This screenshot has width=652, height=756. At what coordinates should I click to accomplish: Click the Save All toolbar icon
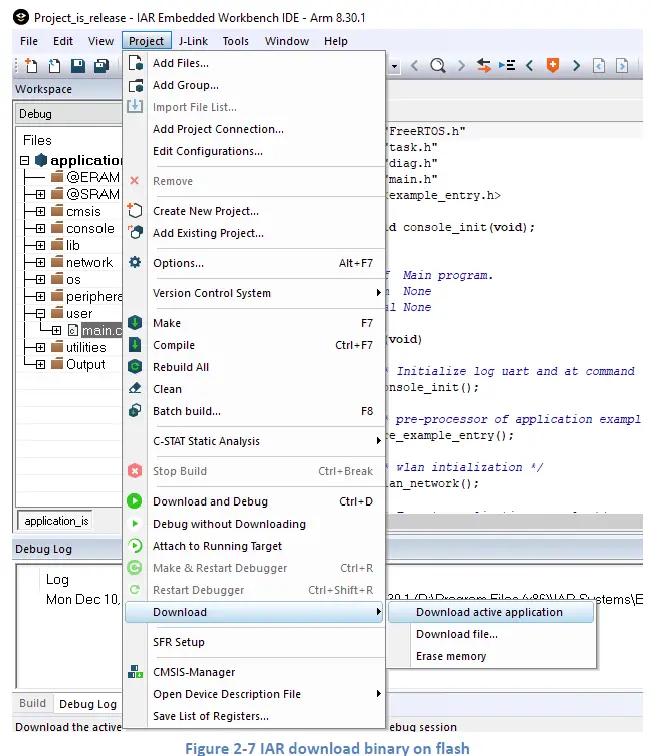coord(101,66)
